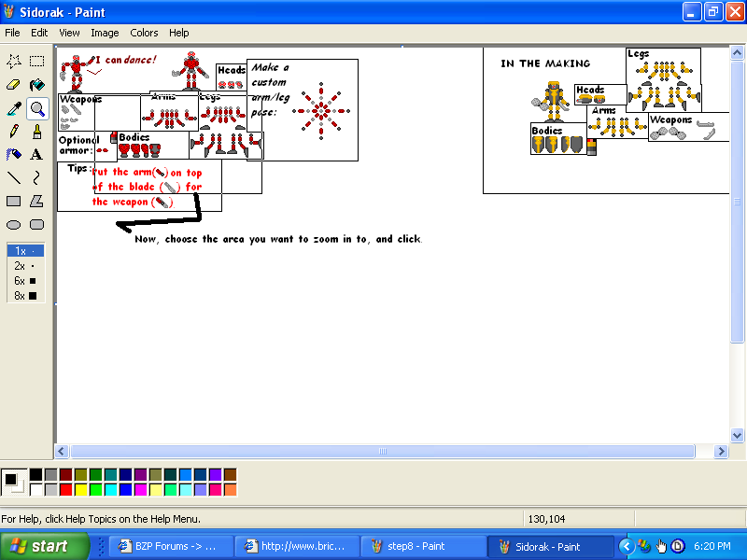This screenshot has width=747, height=560.
Task: Open the Image menu
Action: coord(105,33)
